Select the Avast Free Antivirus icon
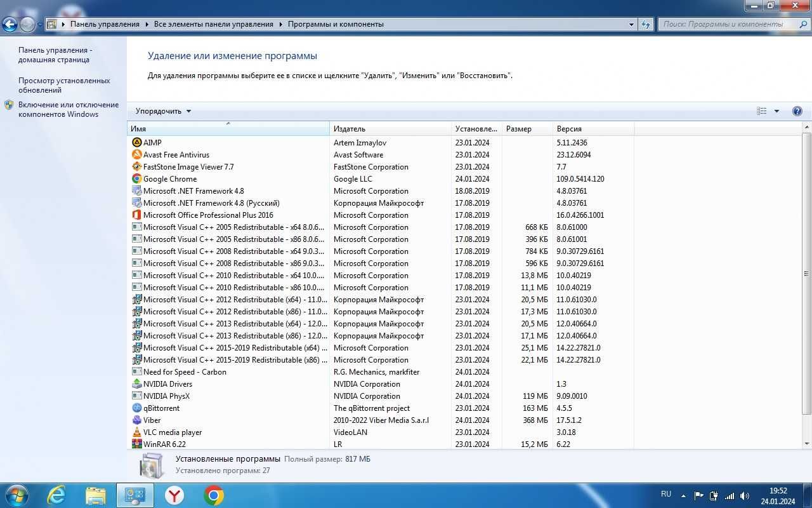 point(136,155)
